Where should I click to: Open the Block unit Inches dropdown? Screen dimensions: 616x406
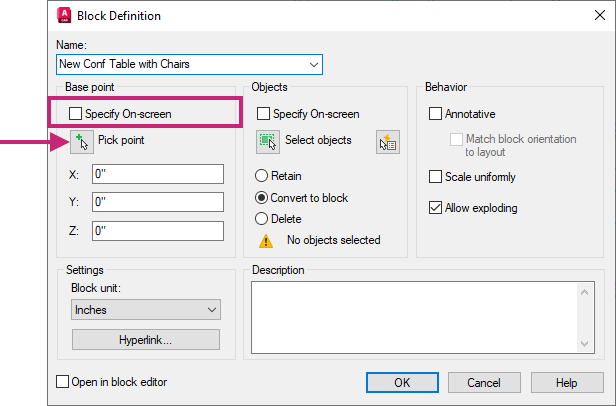click(211, 310)
